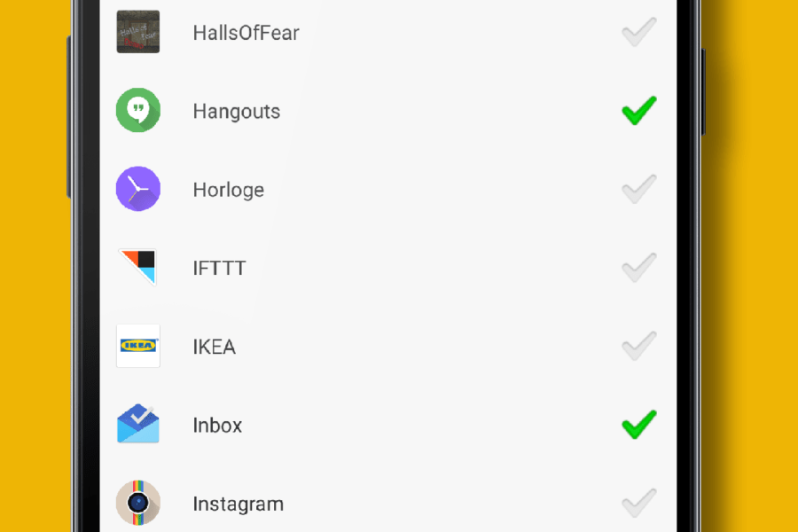Tap the IKEA logo icon
This screenshot has height=532, width=798.
(138, 346)
